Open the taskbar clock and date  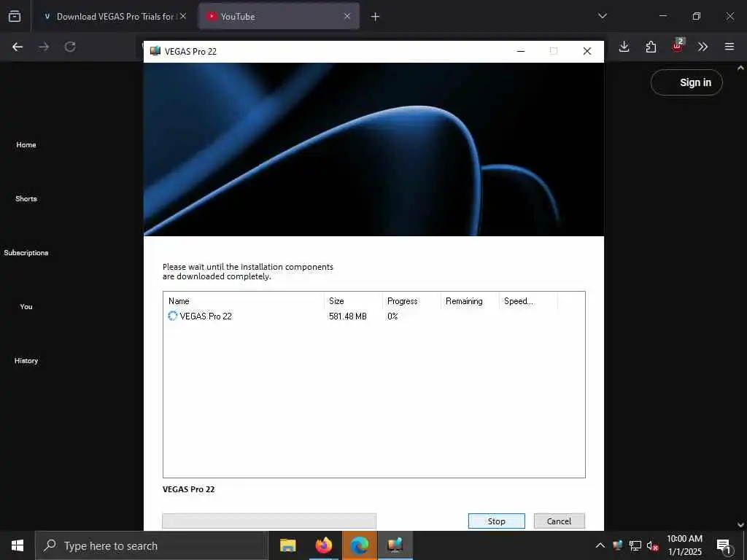684,545
